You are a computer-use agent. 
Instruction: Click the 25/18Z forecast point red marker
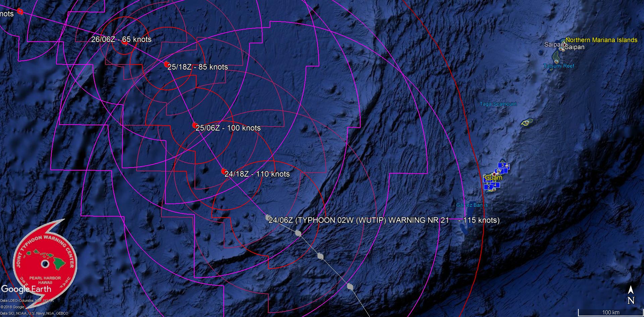(166, 64)
